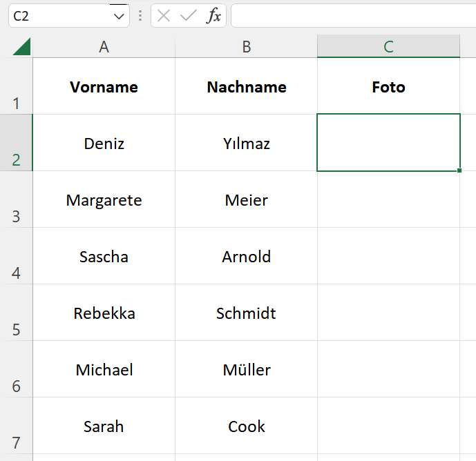Select row 5 header

(x=16, y=313)
